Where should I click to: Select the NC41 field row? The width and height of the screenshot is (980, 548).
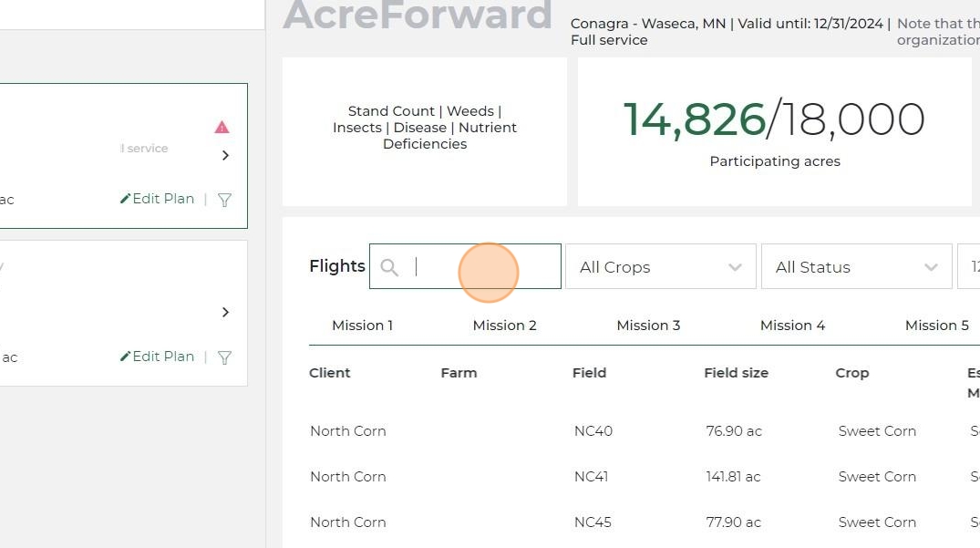click(x=593, y=477)
